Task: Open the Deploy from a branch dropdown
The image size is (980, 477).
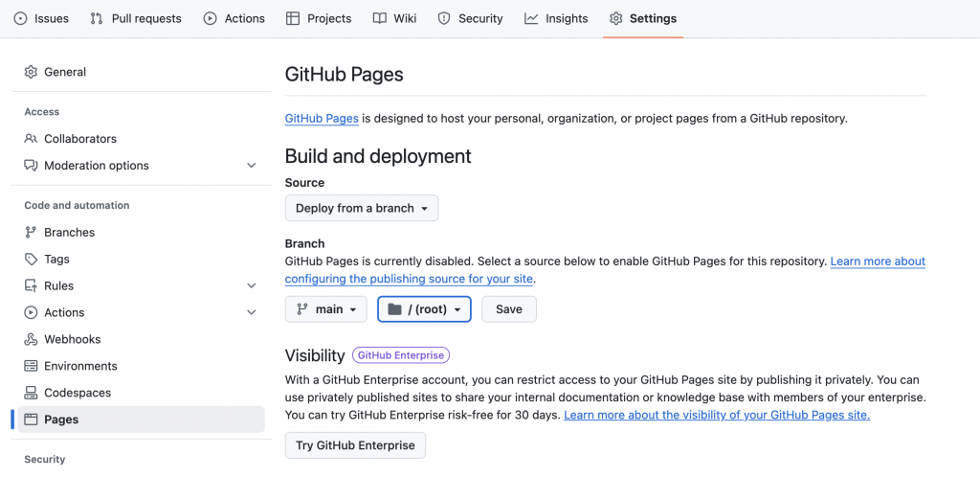Action: click(x=361, y=208)
